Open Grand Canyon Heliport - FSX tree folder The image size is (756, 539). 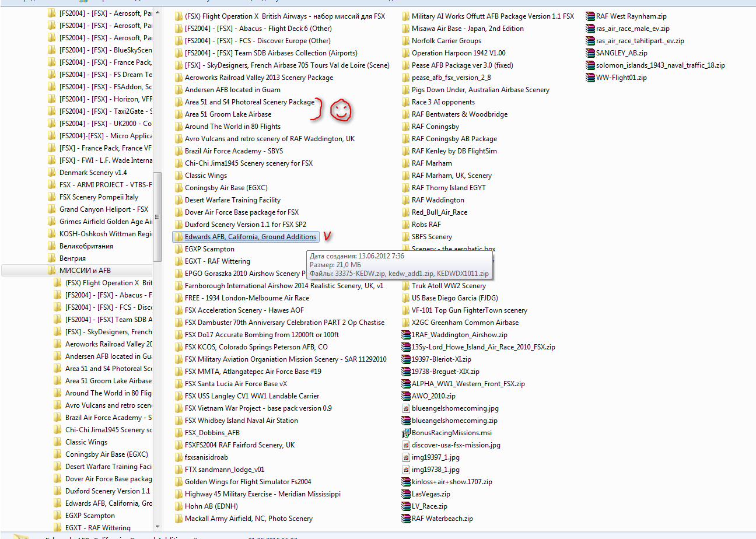click(x=104, y=209)
